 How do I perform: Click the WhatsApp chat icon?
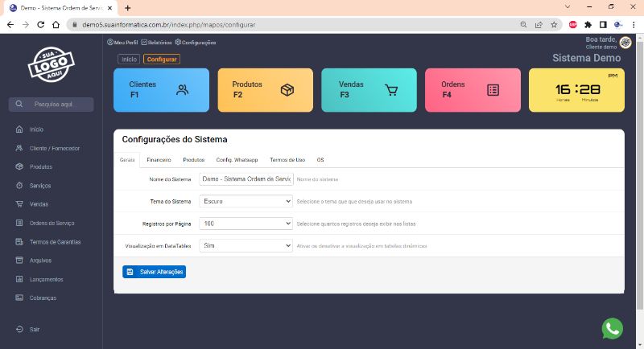pyautogui.click(x=613, y=328)
